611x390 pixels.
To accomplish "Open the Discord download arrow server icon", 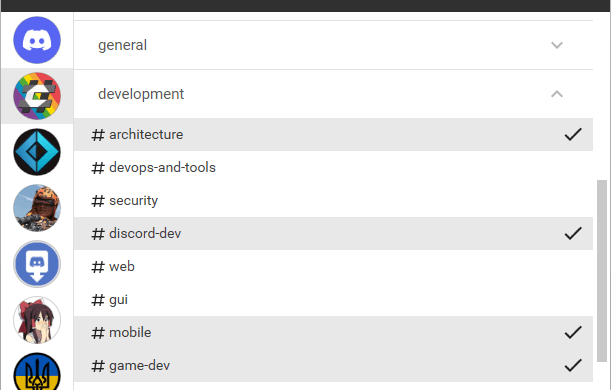I will pyautogui.click(x=37, y=264).
